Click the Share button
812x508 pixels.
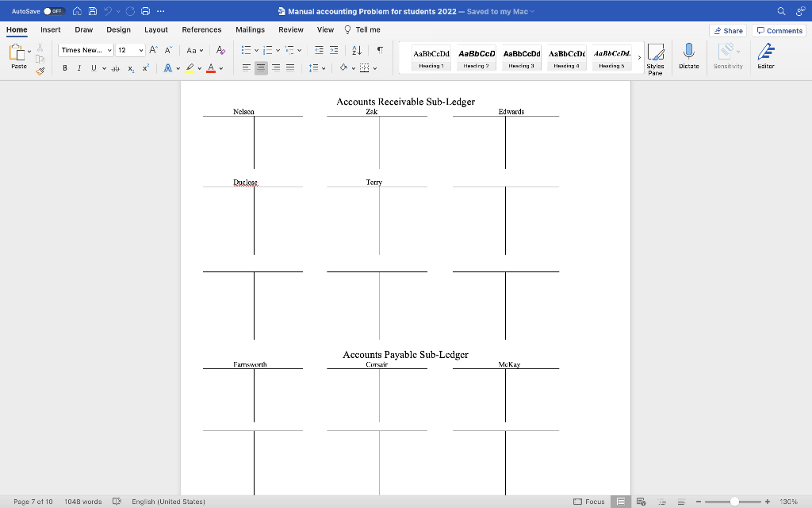click(728, 30)
